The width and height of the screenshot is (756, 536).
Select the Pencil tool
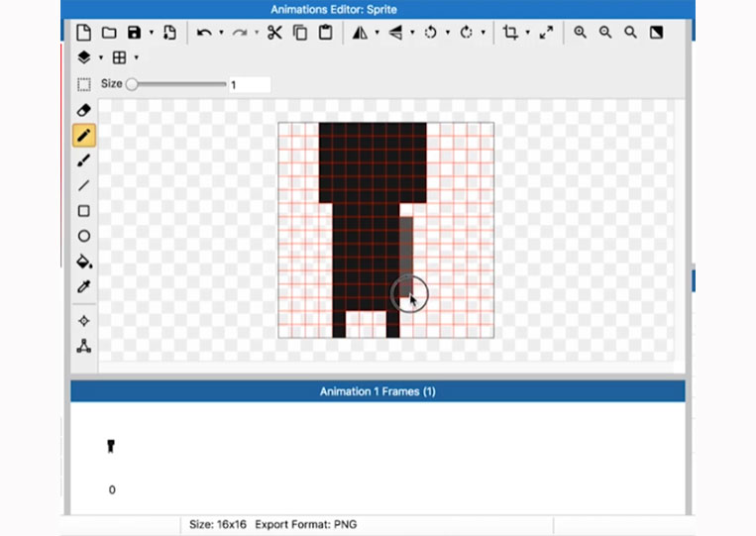pyautogui.click(x=84, y=135)
